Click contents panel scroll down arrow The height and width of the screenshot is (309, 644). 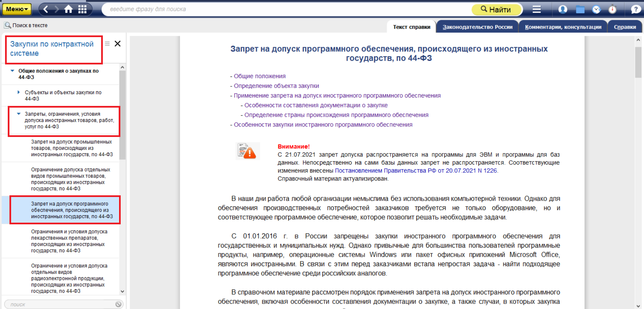click(x=122, y=291)
